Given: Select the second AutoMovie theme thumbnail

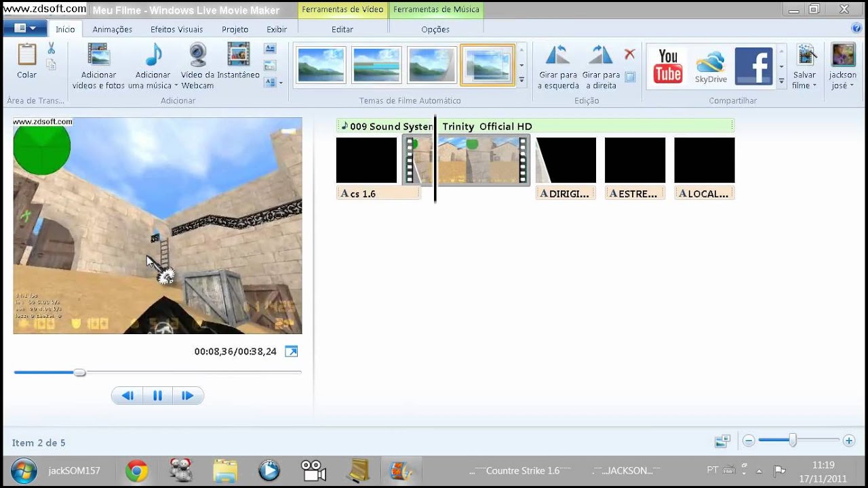Looking at the screenshot, I should coord(376,65).
